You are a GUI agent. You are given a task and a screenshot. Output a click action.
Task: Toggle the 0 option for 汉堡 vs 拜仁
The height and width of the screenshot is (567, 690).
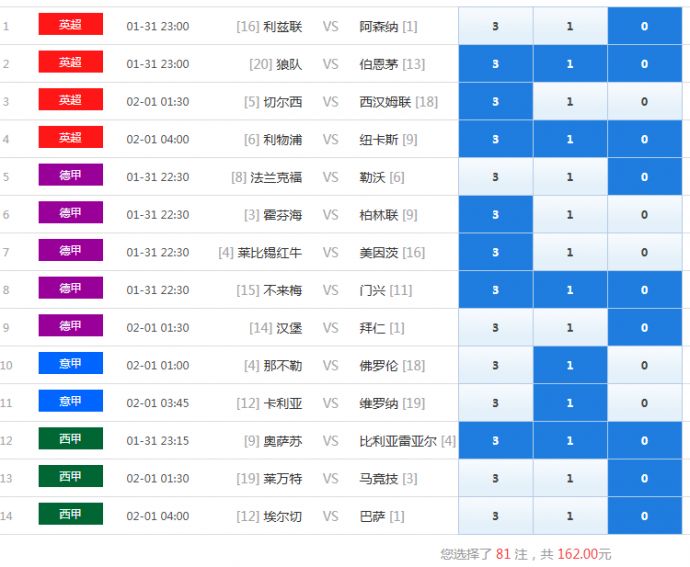(644, 328)
